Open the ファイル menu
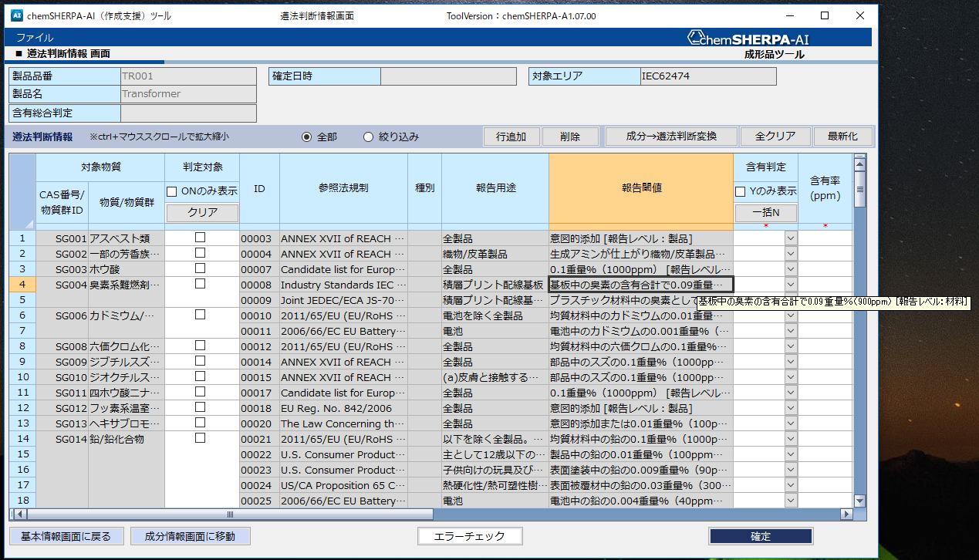The height and width of the screenshot is (560, 979). click(35, 38)
